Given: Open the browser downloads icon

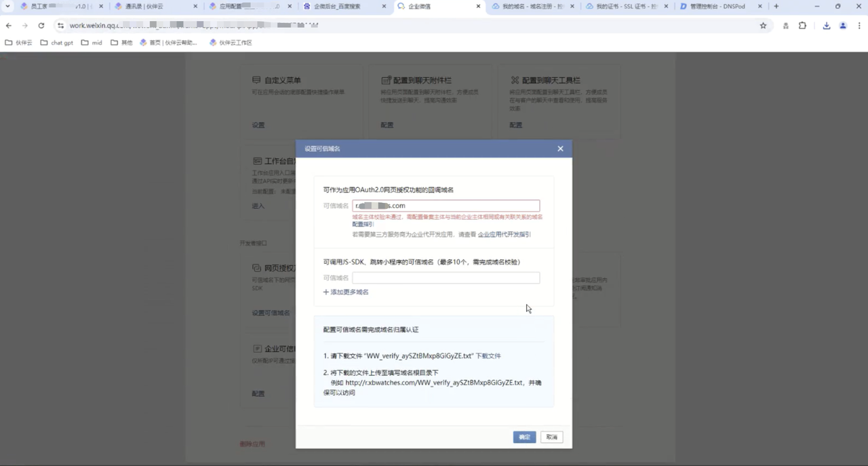Looking at the screenshot, I should coord(826,26).
